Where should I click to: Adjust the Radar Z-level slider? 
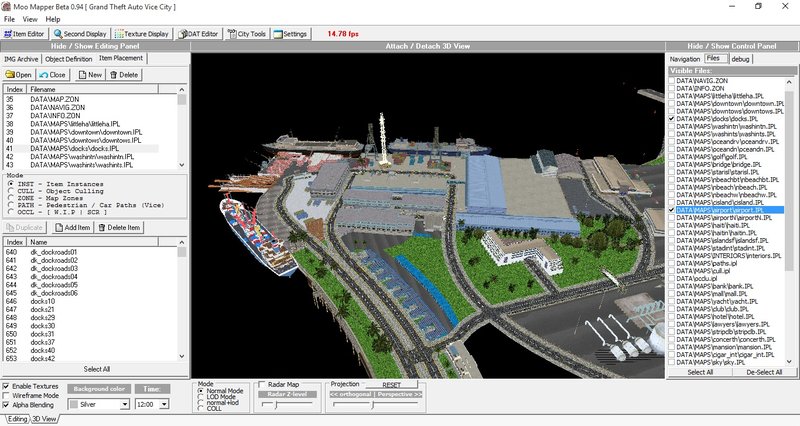[276, 405]
